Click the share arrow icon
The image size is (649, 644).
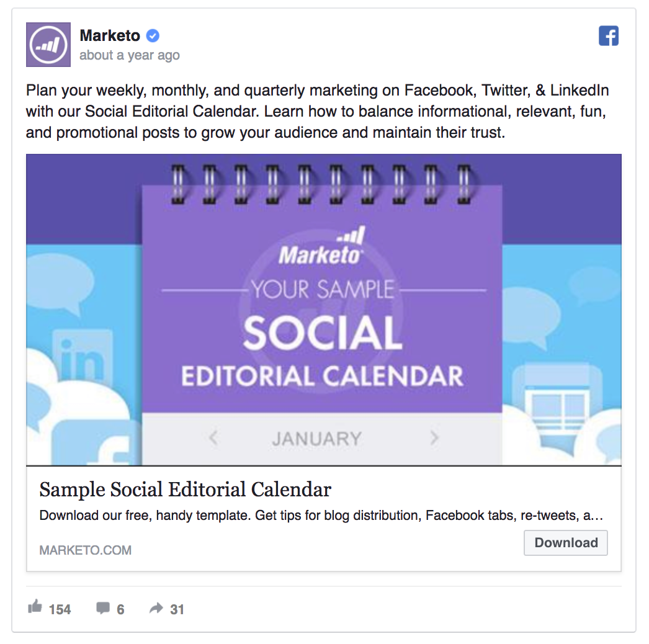(156, 609)
